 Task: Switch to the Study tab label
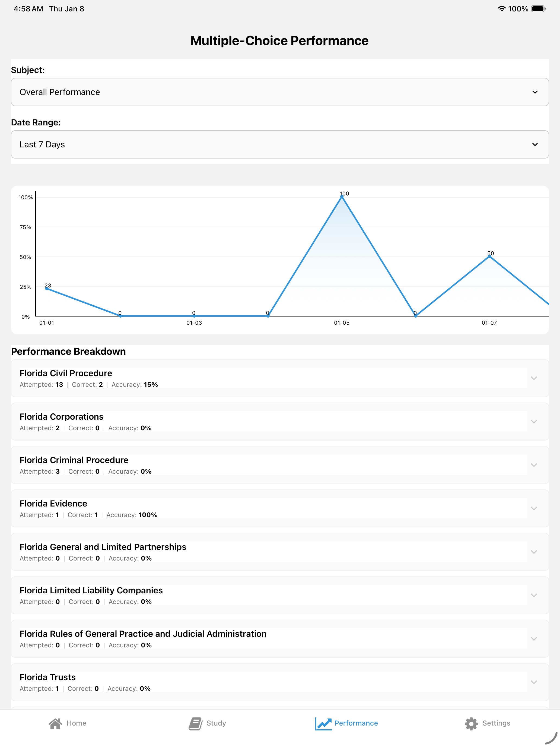click(x=216, y=723)
